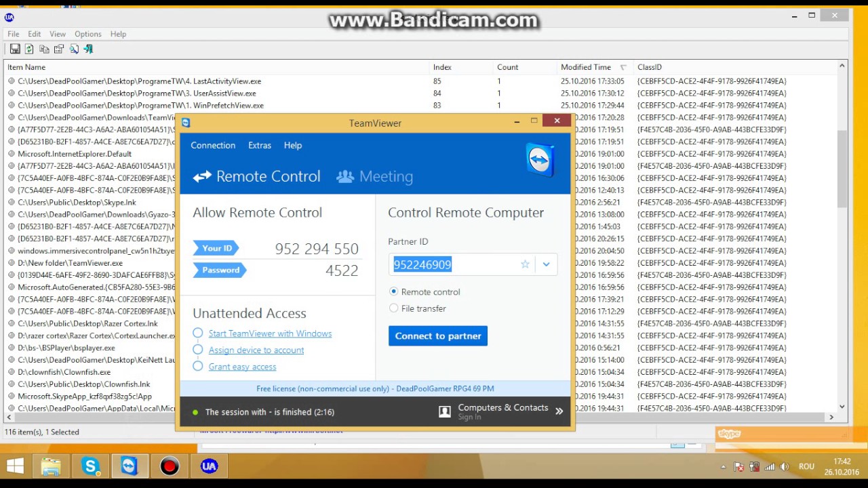The height and width of the screenshot is (488, 868).
Task: Switch to the Remote Control tab
Action: tap(256, 176)
